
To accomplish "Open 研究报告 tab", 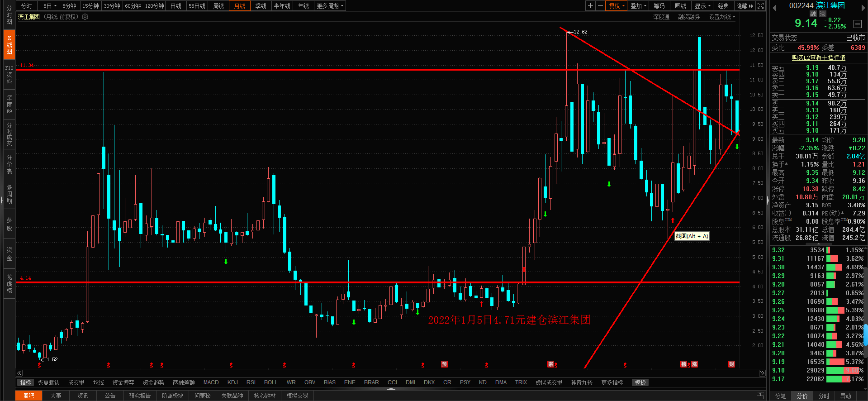I will pos(140,396).
